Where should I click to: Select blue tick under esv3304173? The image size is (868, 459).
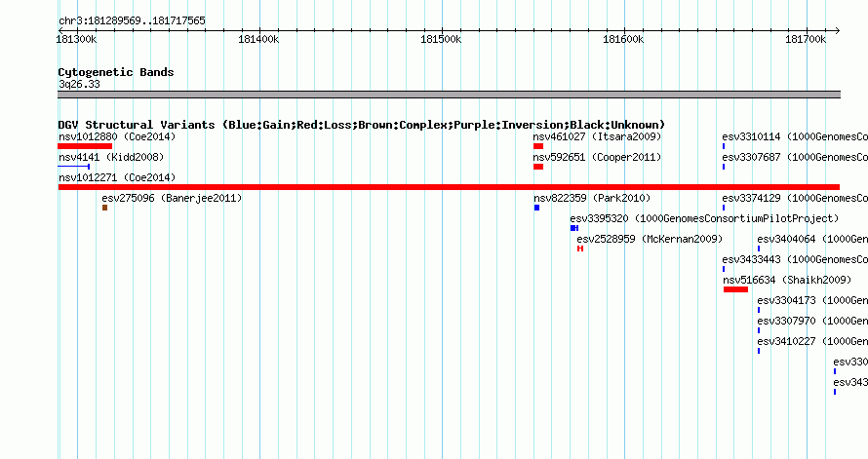click(x=759, y=310)
